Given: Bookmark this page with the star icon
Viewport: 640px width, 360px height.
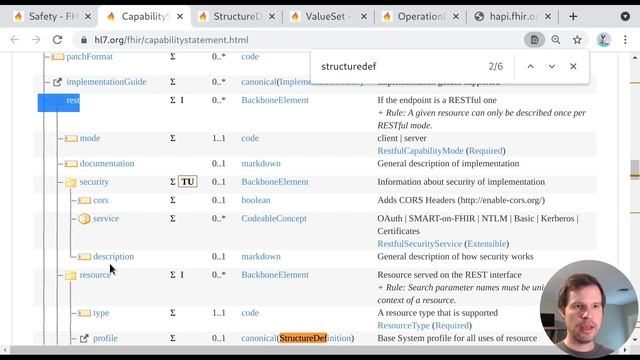Looking at the screenshot, I should point(577,40).
